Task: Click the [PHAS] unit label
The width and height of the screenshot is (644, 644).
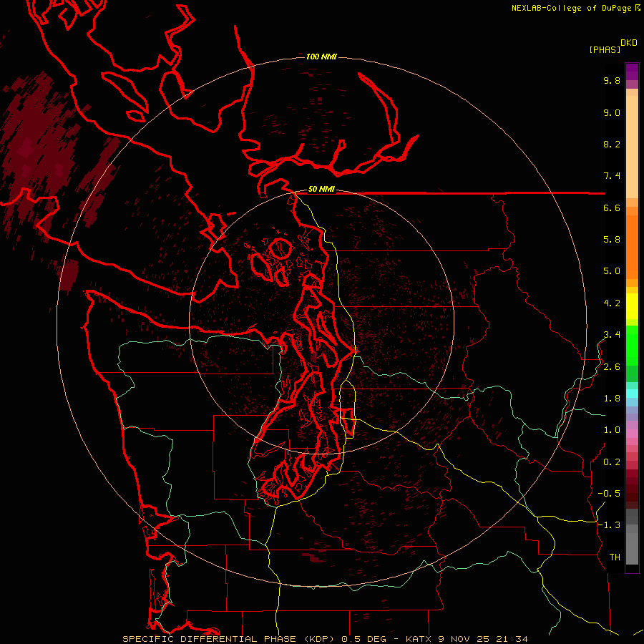Action: [604, 49]
